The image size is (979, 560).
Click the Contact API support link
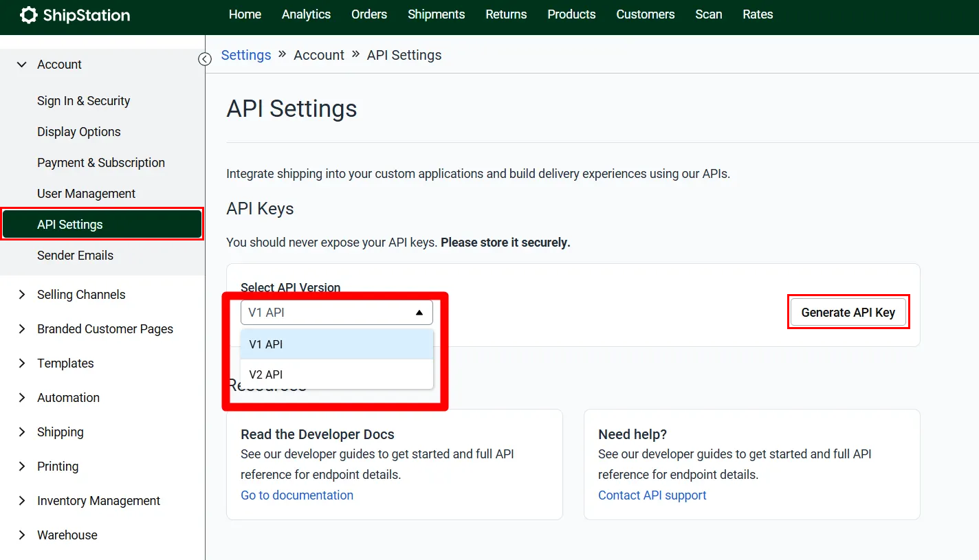point(652,495)
